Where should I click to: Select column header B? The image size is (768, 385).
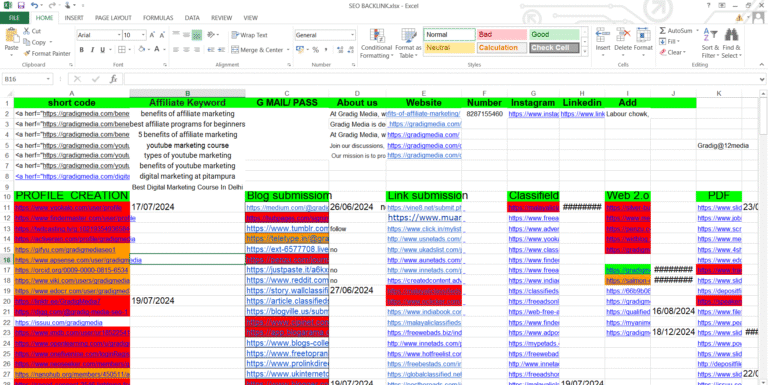(187, 93)
